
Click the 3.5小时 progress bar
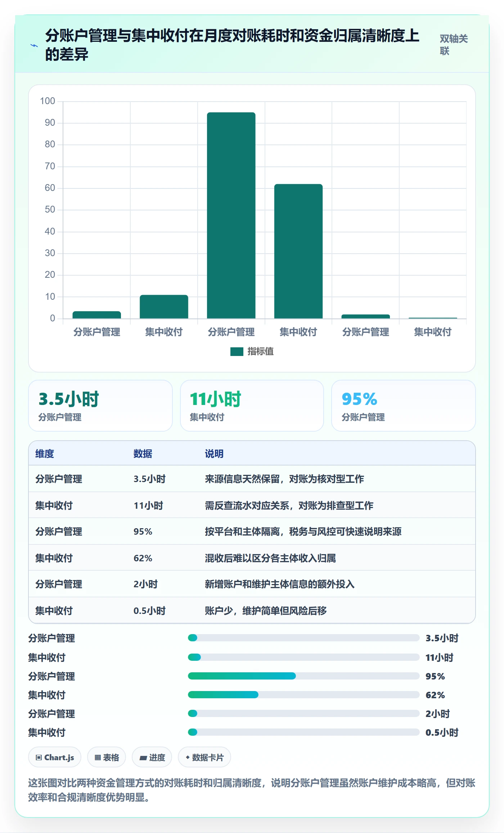click(303, 638)
